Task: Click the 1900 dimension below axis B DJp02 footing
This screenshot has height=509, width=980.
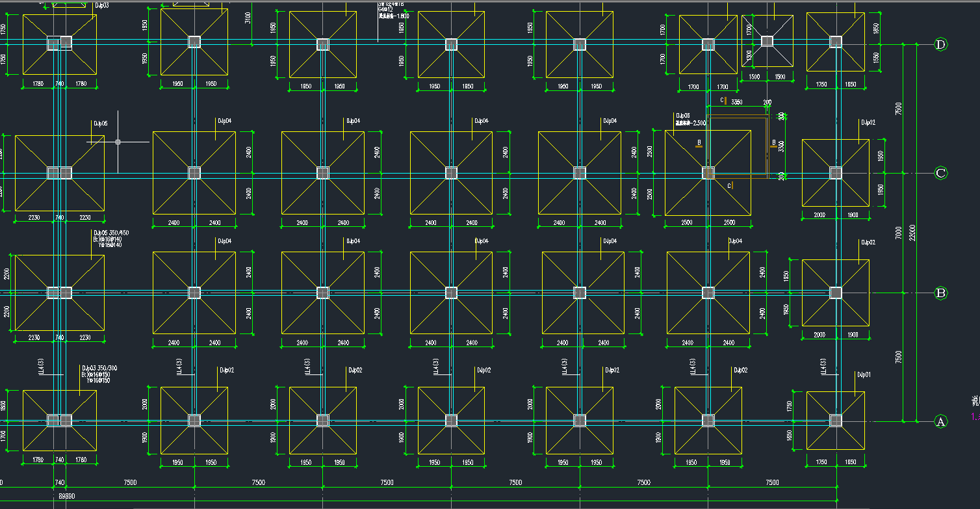Action: (853, 335)
